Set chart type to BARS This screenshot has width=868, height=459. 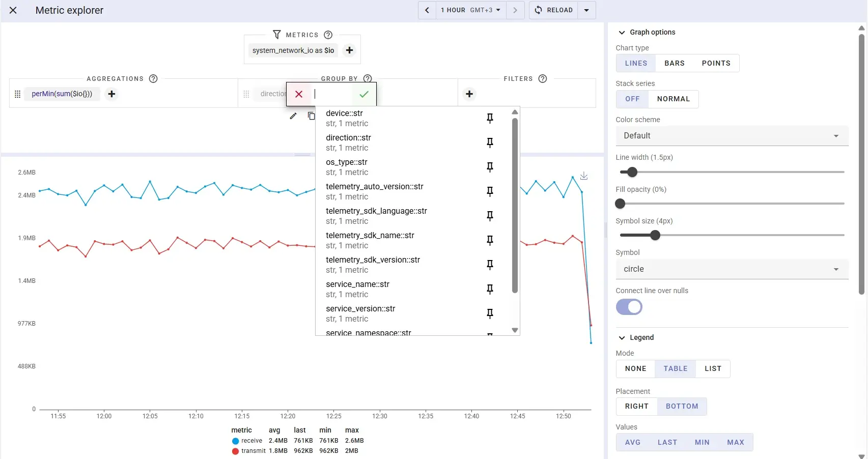675,63
